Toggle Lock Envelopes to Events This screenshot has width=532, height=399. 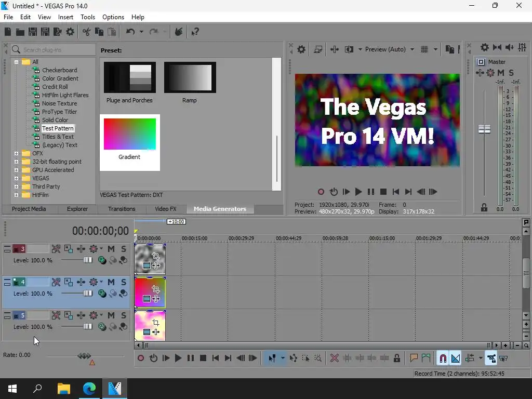pos(491,358)
